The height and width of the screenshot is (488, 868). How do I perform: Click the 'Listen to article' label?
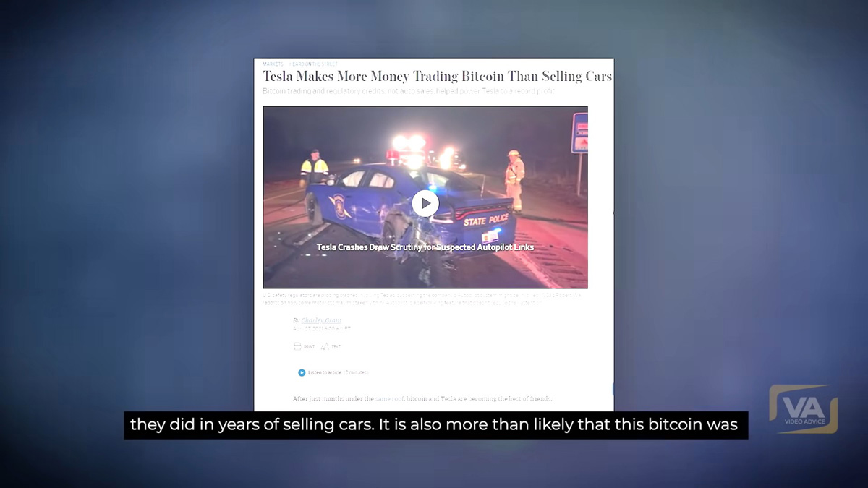(325, 373)
